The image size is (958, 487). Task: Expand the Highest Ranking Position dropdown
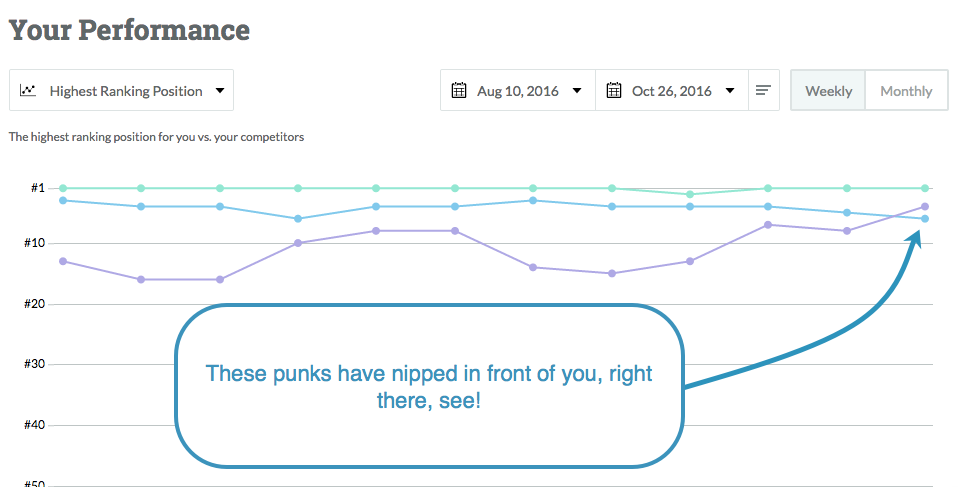pos(219,91)
